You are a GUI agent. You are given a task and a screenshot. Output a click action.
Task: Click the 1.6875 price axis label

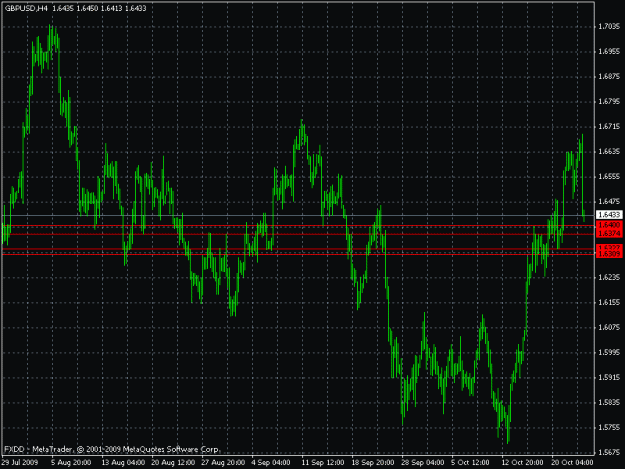click(609, 77)
